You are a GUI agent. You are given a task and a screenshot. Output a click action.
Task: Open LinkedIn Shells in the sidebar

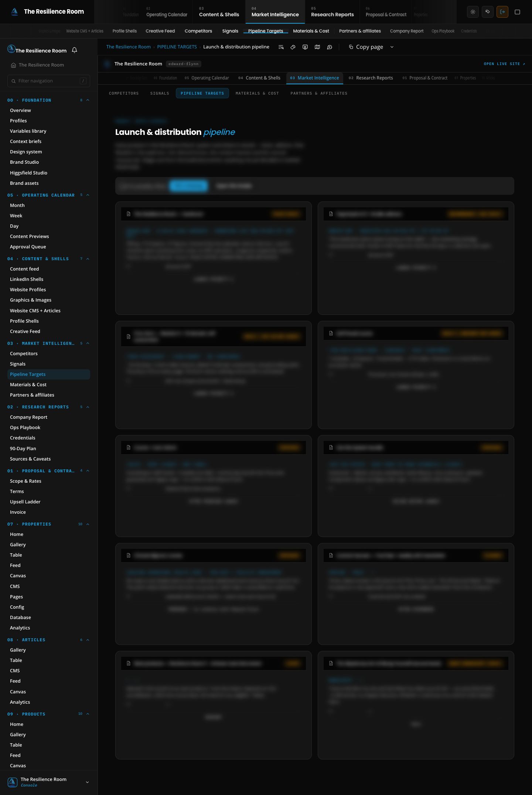click(27, 279)
